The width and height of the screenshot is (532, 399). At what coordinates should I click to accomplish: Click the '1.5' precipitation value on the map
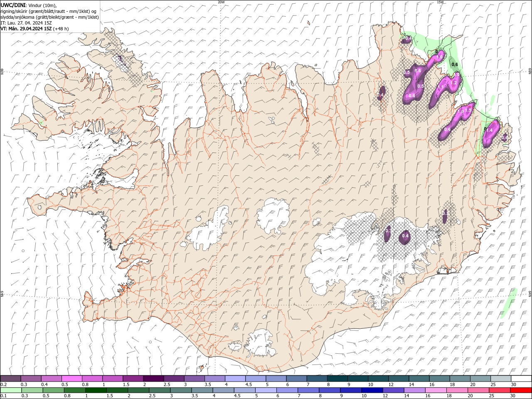pyautogui.click(x=468, y=110)
